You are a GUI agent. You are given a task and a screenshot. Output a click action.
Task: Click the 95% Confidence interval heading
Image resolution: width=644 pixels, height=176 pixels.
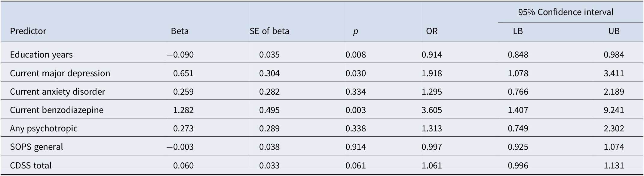coord(566,12)
